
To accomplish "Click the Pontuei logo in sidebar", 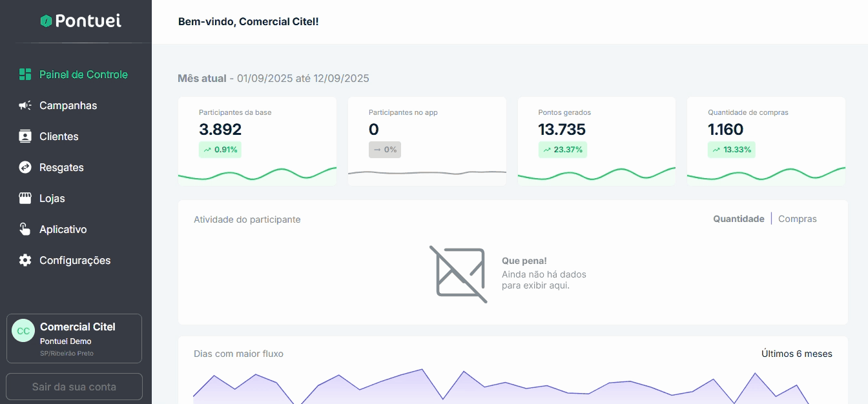I will point(80,21).
